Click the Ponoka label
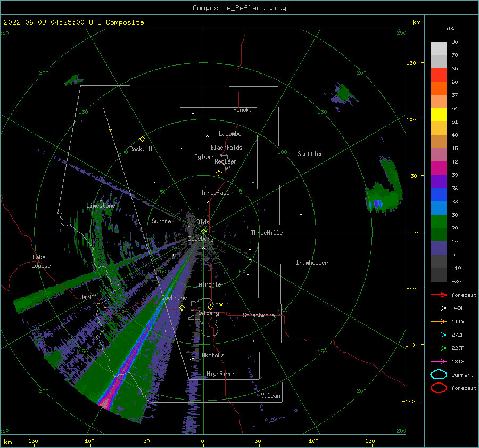The image size is (479, 448). pos(243,110)
